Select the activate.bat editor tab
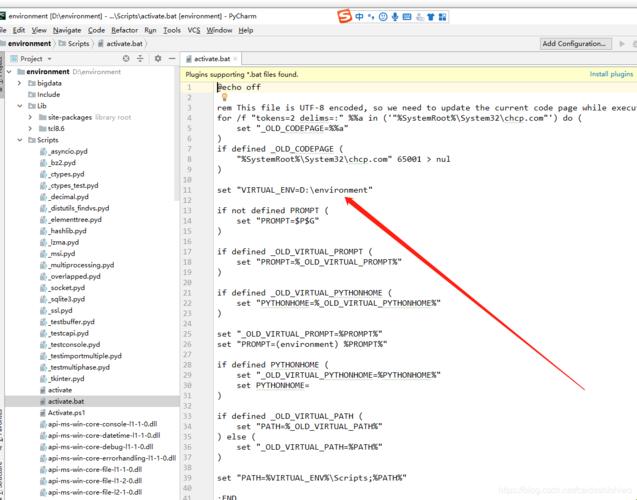The image size is (637, 500). [x=211, y=59]
